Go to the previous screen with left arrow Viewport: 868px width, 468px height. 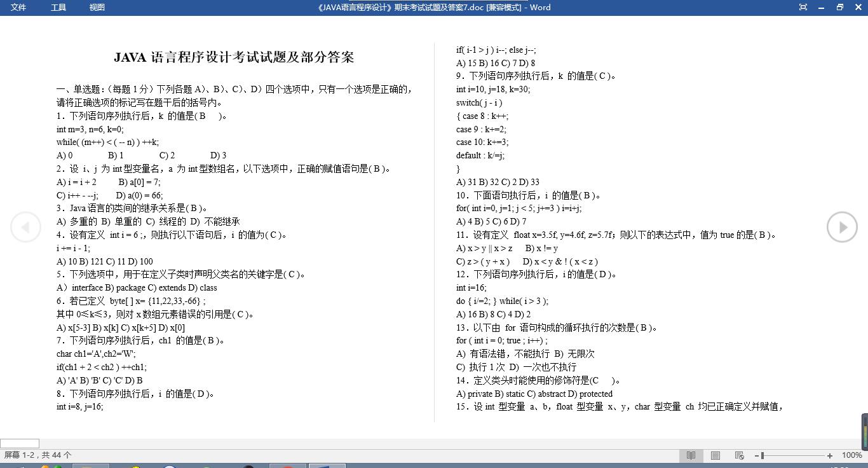[x=26, y=227]
